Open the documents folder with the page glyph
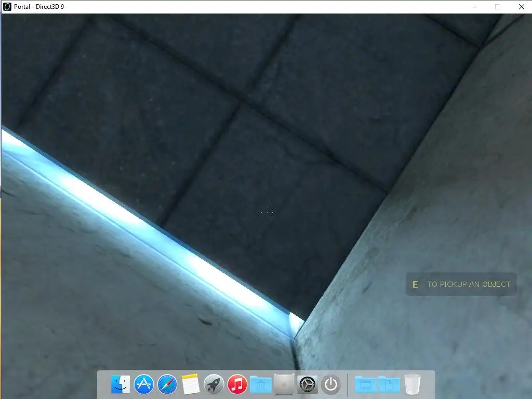532x399 pixels. point(389,384)
